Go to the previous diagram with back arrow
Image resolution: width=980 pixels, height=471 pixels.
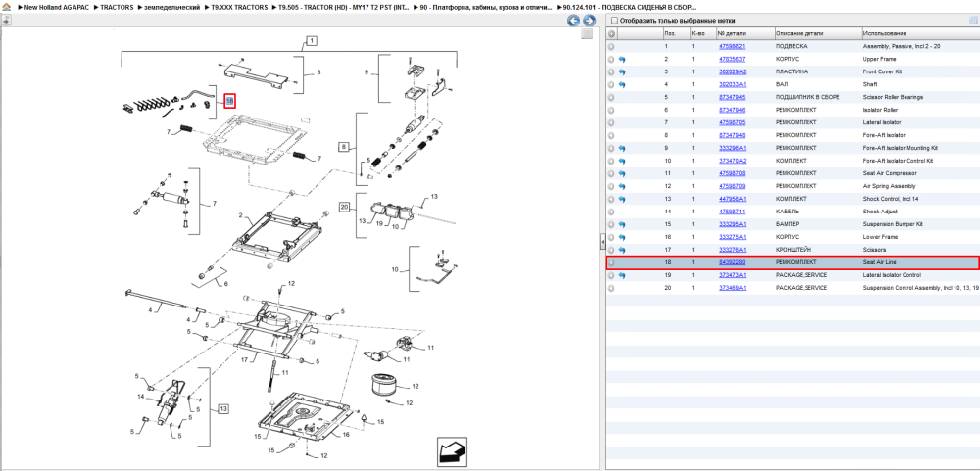[x=573, y=21]
